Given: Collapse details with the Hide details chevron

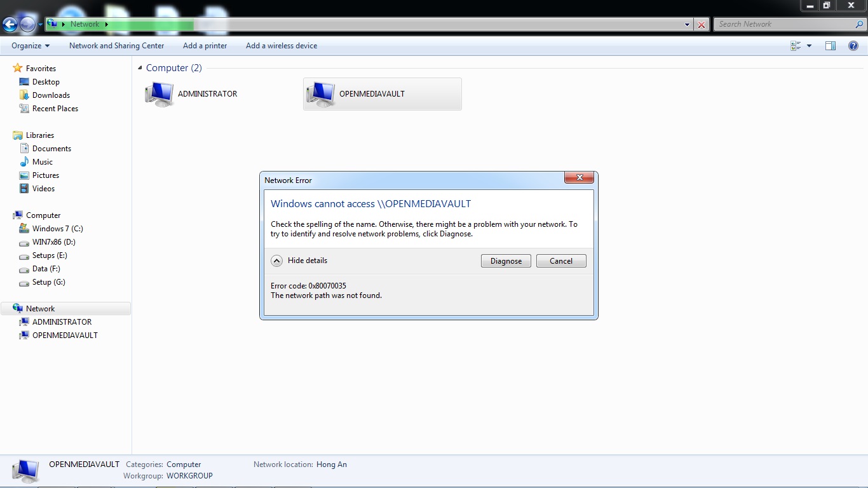Looking at the screenshot, I should (276, 261).
